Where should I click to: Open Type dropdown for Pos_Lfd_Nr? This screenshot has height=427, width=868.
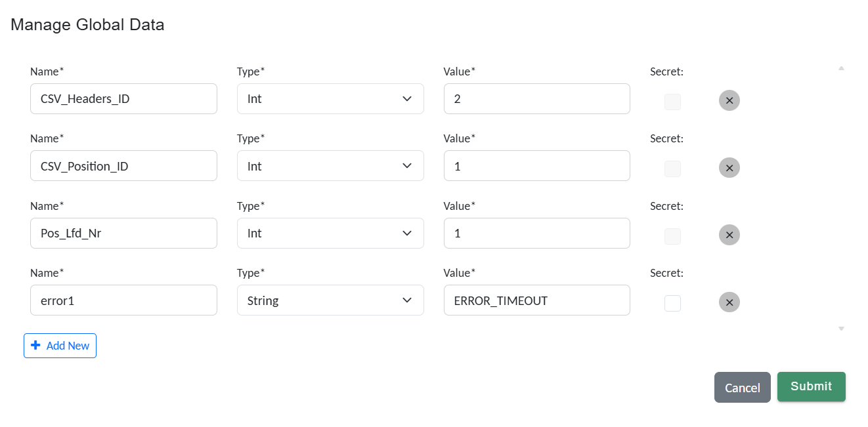(x=330, y=234)
